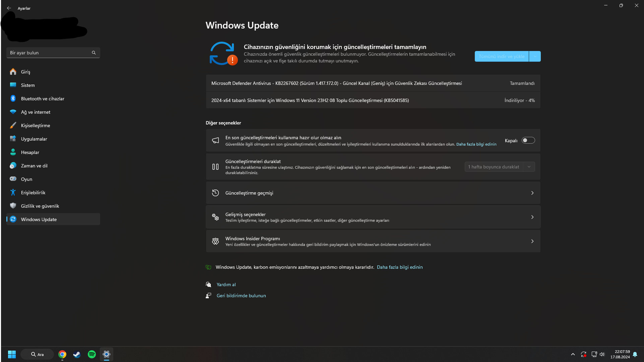The image size is (644, 362).
Task: Focus the 'Bir ayar bulun' search field
Action: (x=53, y=53)
